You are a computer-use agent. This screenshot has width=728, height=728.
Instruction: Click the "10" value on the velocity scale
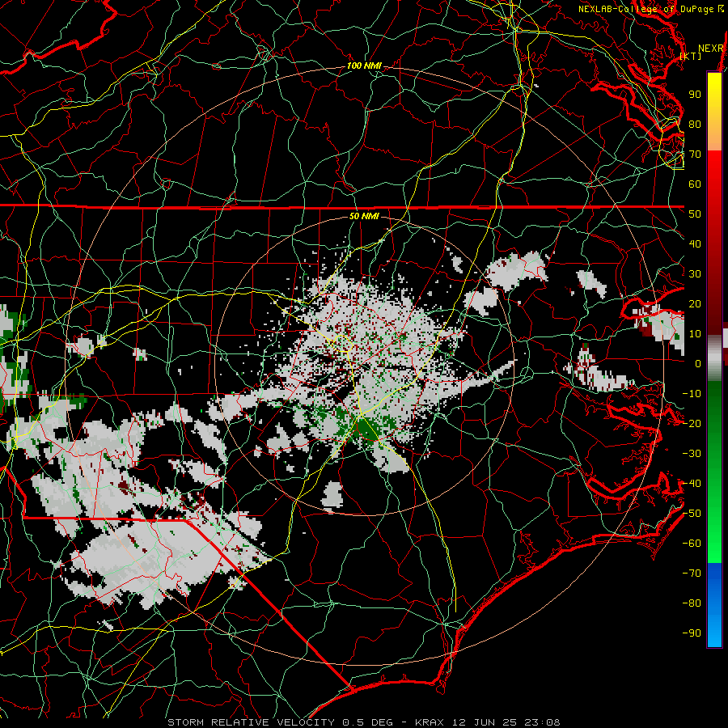[x=695, y=334]
